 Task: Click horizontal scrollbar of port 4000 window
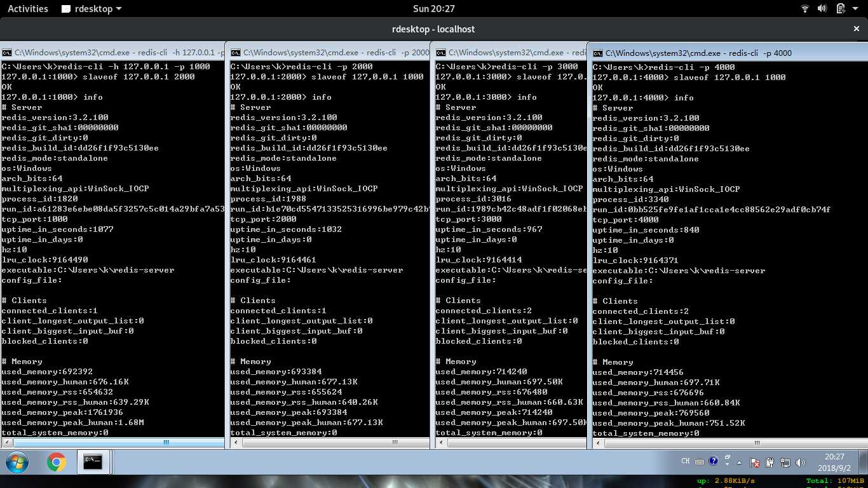[x=729, y=443]
